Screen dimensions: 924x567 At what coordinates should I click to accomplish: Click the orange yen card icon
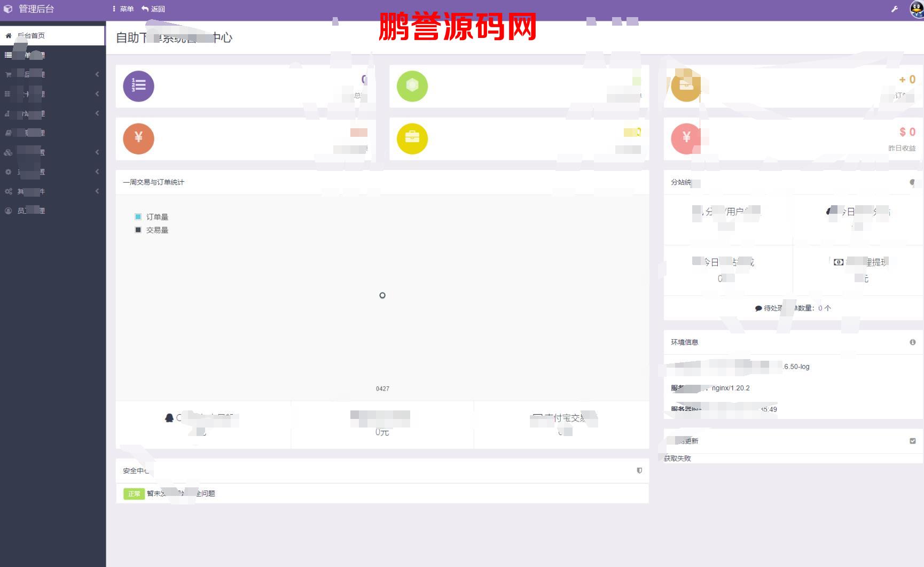point(139,138)
